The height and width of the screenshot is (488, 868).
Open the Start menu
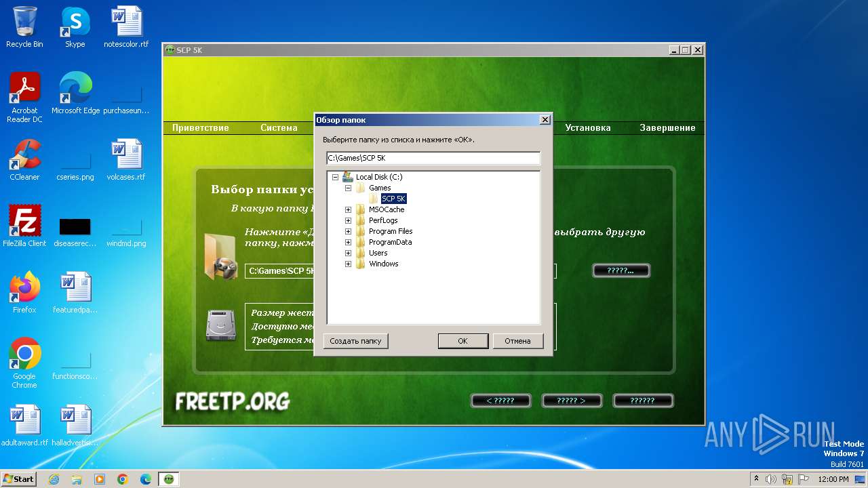19,479
